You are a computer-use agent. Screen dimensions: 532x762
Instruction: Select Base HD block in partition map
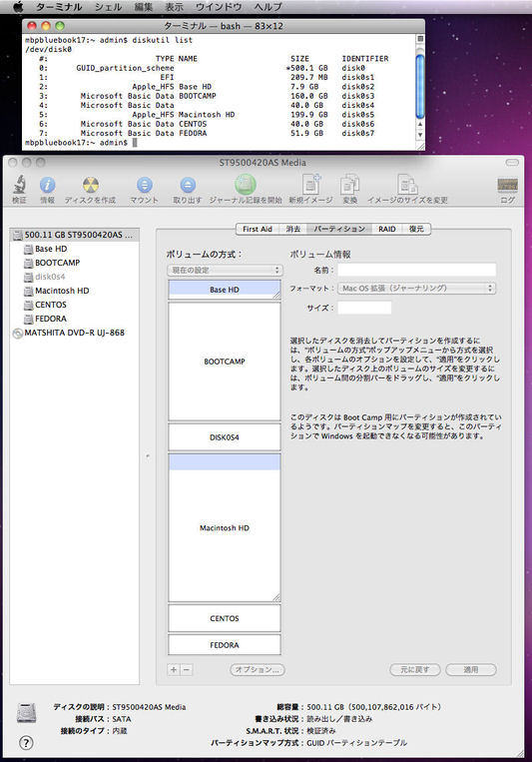click(225, 290)
